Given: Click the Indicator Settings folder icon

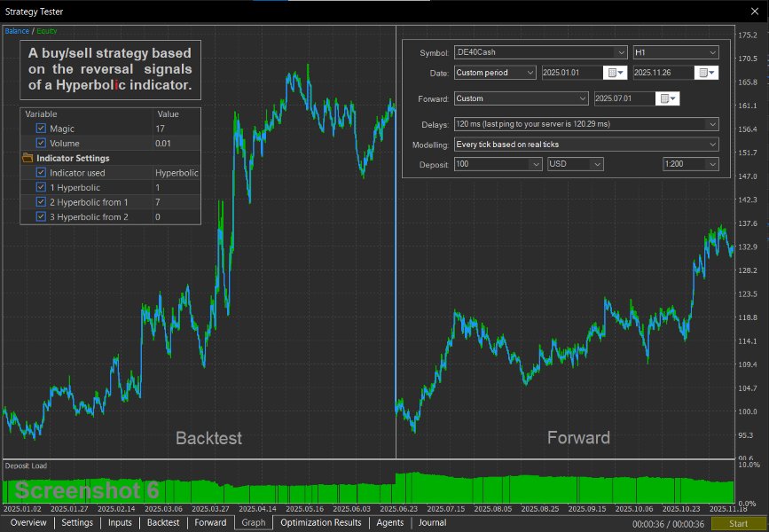Looking at the screenshot, I should point(27,158).
